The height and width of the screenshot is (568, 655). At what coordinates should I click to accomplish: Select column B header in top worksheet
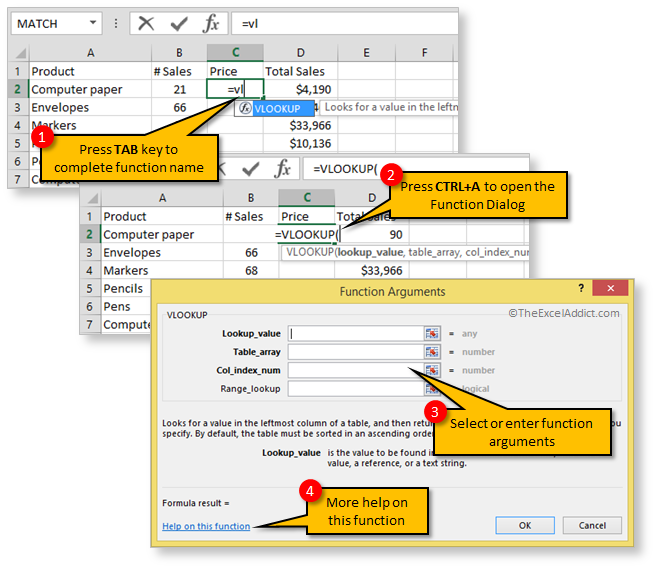pyautogui.click(x=179, y=53)
